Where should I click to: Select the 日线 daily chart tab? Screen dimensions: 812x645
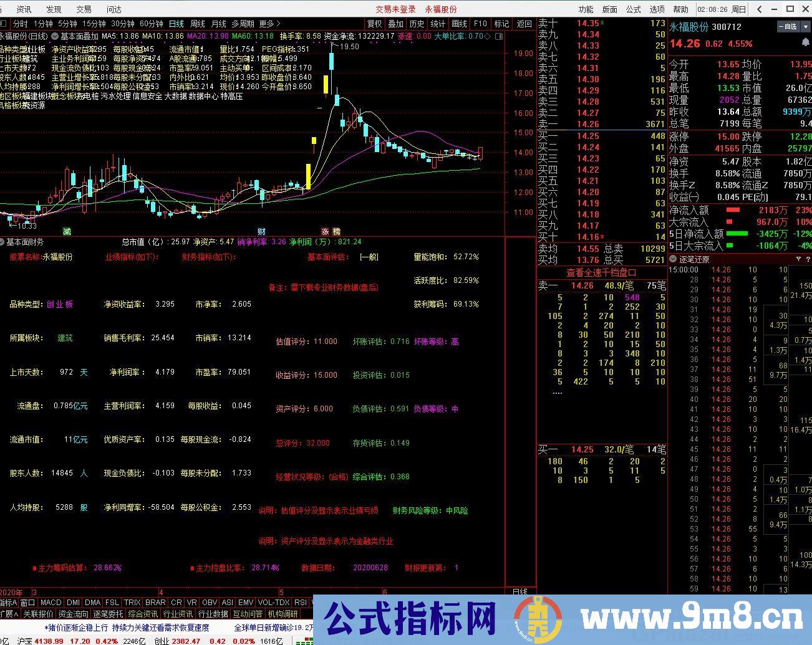click(x=176, y=24)
